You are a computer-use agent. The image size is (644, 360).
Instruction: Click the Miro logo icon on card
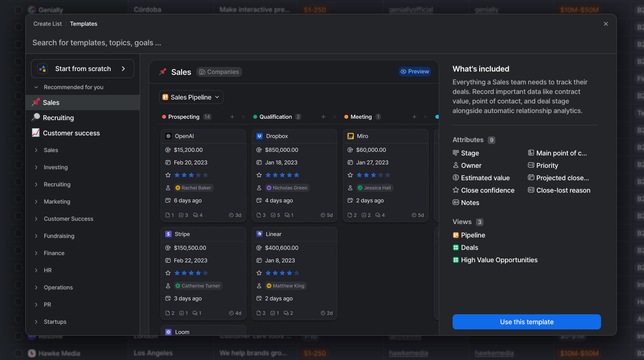(x=351, y=136)
